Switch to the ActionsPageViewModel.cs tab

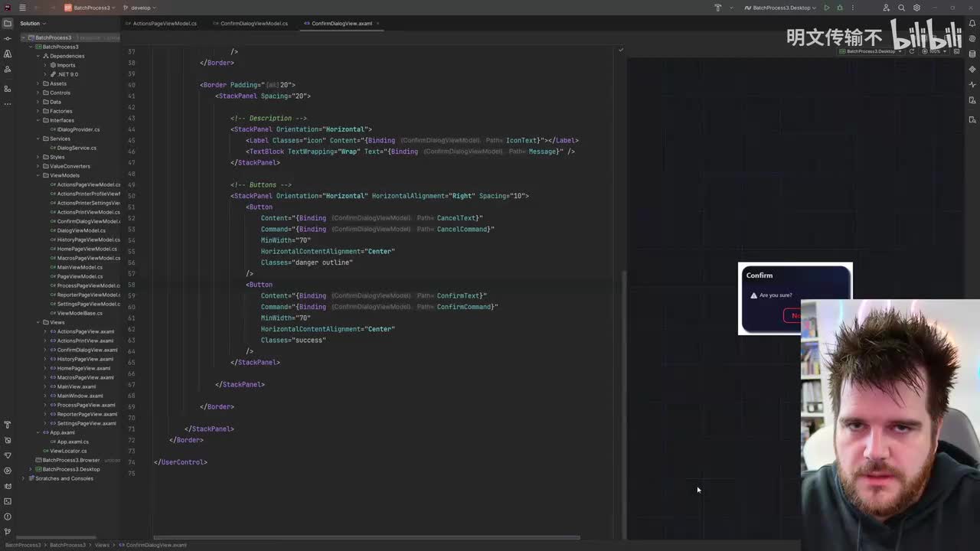click(x=161, y=24)
